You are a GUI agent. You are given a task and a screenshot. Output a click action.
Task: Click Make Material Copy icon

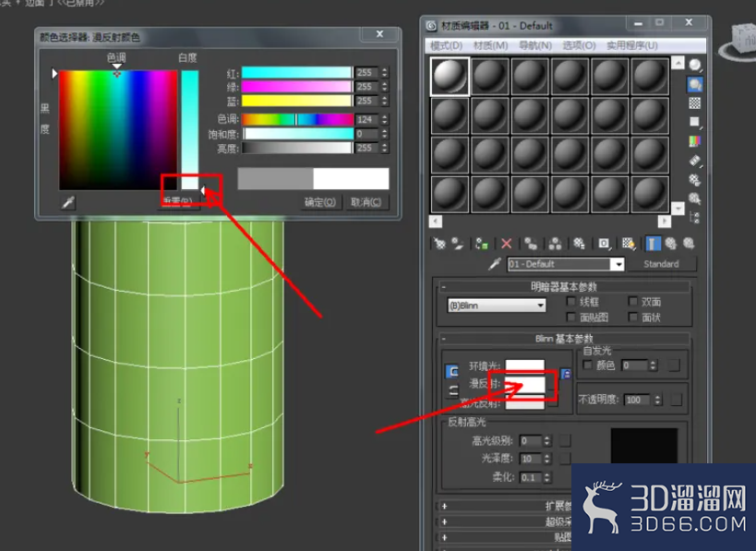click(531, 244)
